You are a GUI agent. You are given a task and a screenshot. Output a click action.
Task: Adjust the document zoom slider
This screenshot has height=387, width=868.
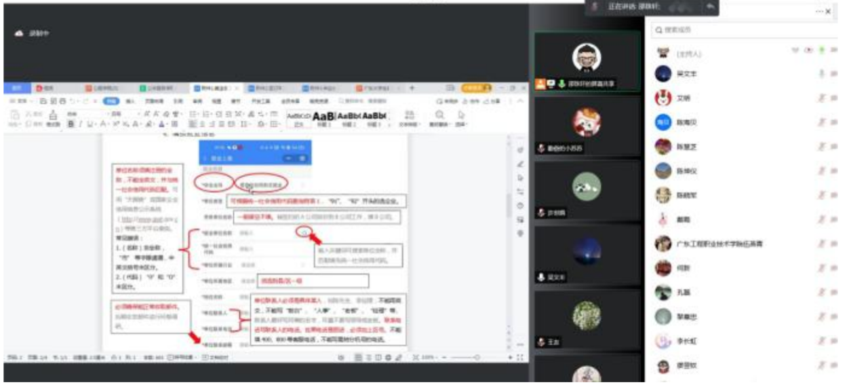click(x=476, y=357)
